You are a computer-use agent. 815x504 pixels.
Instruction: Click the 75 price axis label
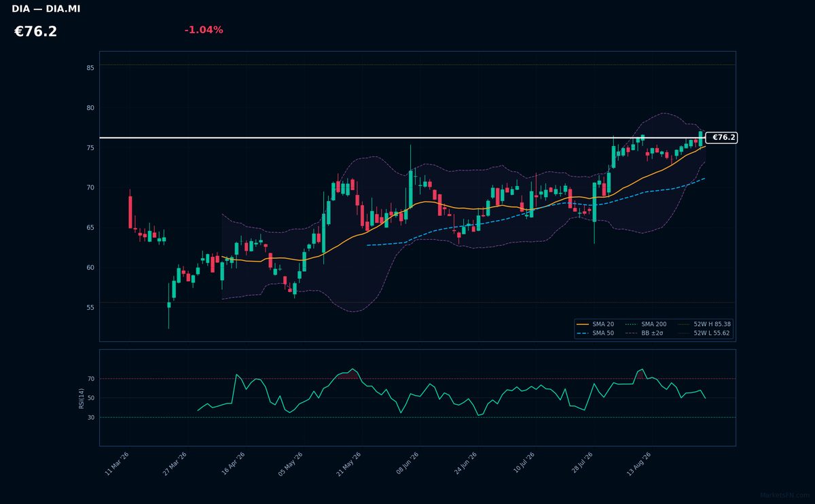pyautogui.click(x=90, y=147)
